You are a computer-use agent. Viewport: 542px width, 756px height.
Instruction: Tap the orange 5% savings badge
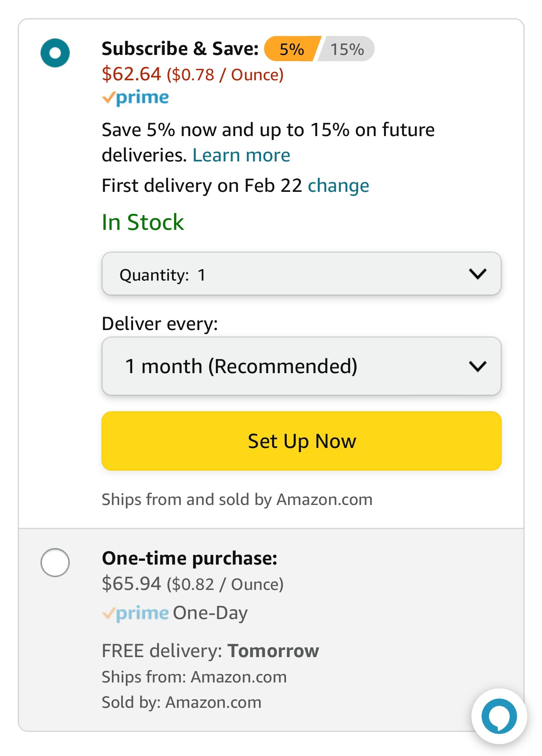291,49
